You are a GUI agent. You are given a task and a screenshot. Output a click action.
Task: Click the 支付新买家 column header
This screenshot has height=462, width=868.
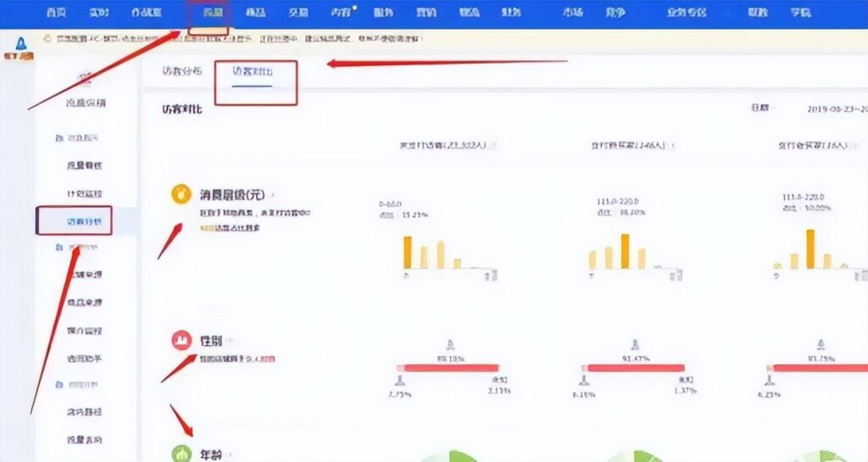coord(628,145)
